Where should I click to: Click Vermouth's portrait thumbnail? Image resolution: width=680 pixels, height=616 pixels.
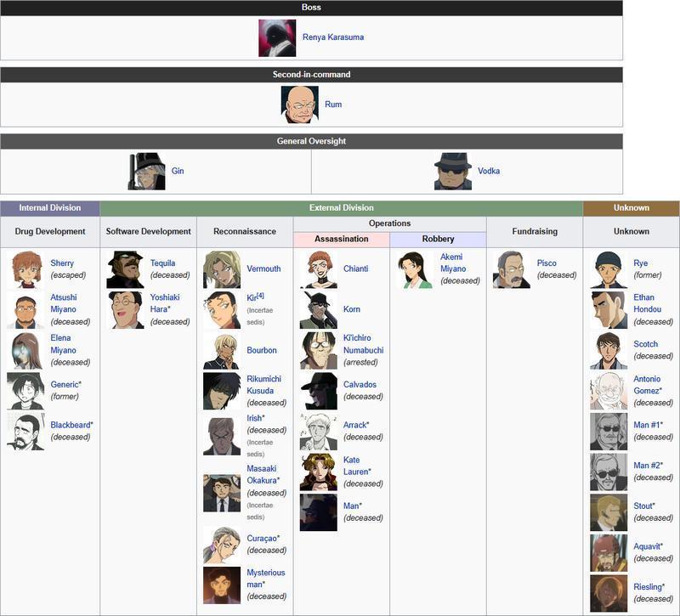[x=222, y=269]
